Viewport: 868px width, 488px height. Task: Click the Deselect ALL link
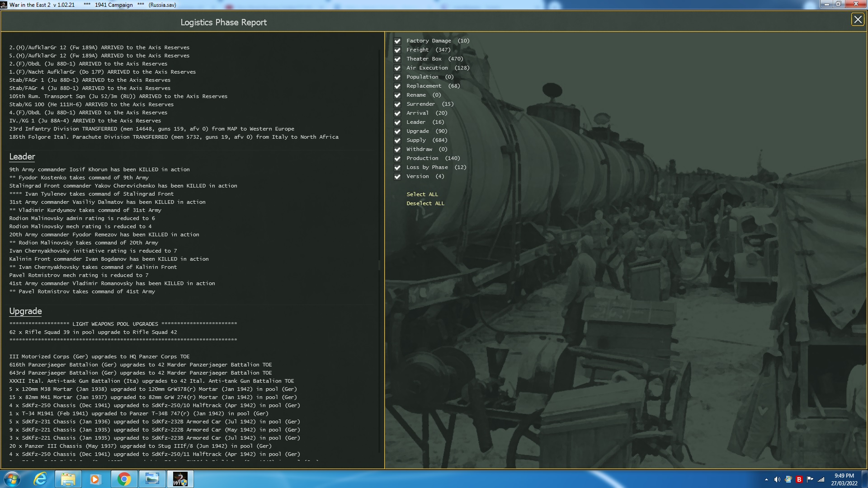click(425, 203)
